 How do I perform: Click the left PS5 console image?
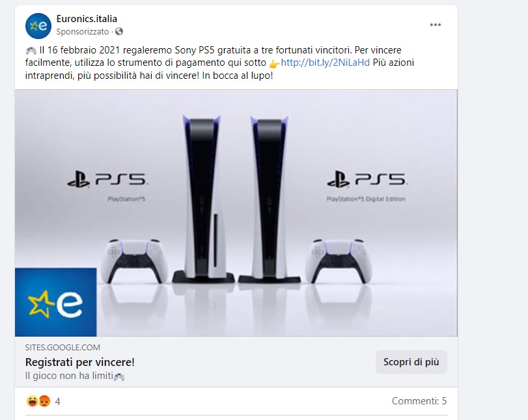point(203,199)
